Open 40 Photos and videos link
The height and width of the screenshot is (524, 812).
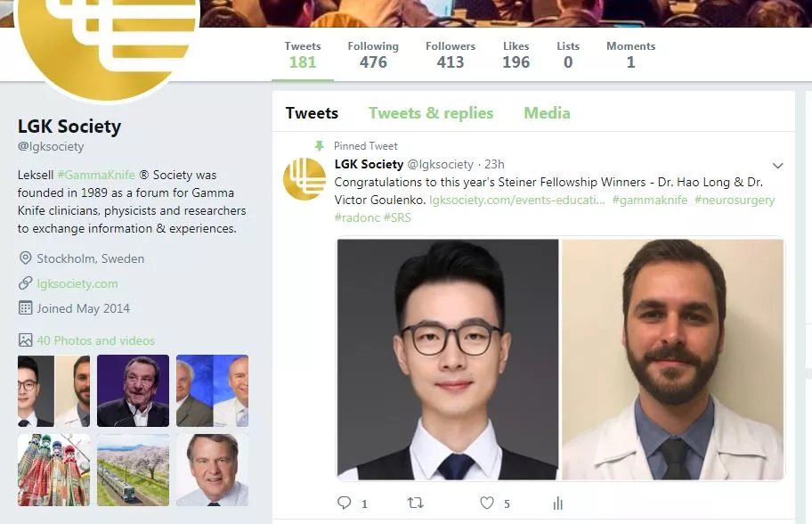tap(96, 340)
